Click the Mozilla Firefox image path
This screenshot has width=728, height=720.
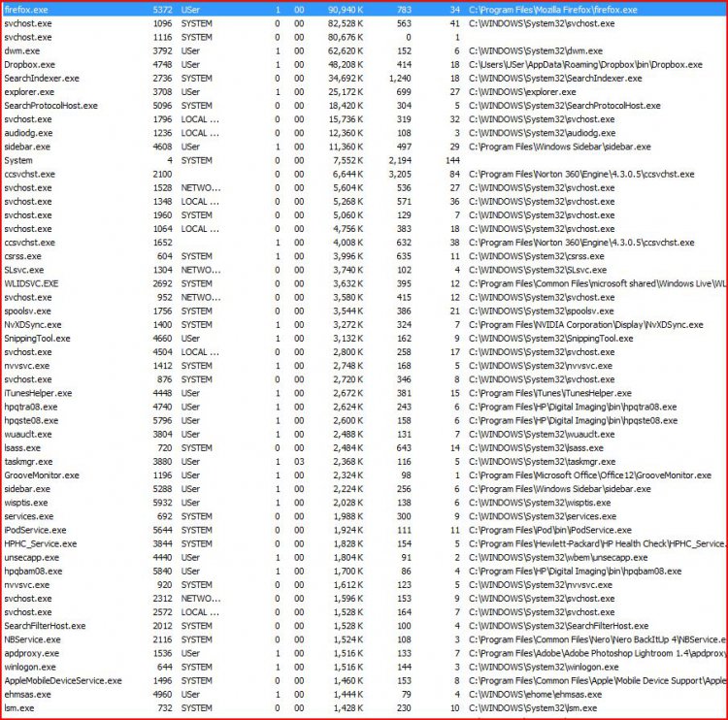553,10
